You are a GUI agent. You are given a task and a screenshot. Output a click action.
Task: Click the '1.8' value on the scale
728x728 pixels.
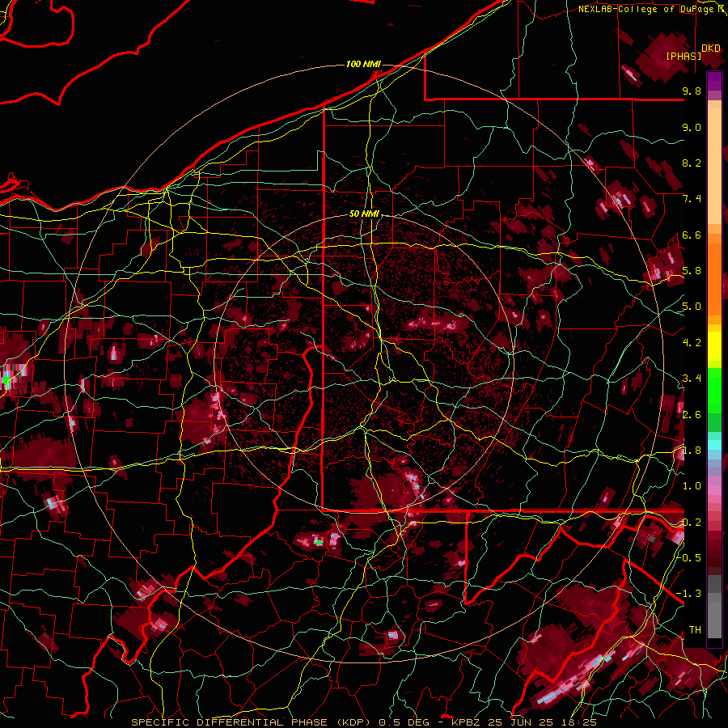[692, 451]
